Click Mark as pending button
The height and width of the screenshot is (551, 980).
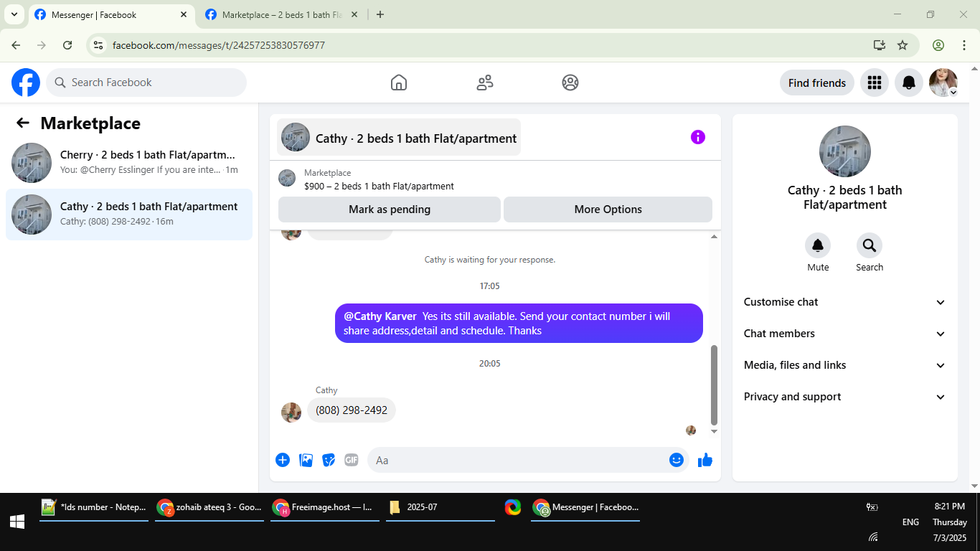390,209
